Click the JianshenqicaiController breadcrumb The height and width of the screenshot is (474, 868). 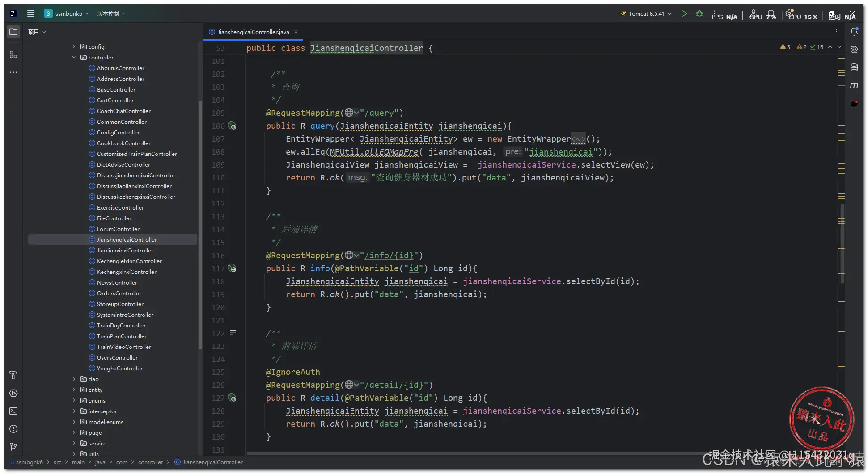[209, 462]
